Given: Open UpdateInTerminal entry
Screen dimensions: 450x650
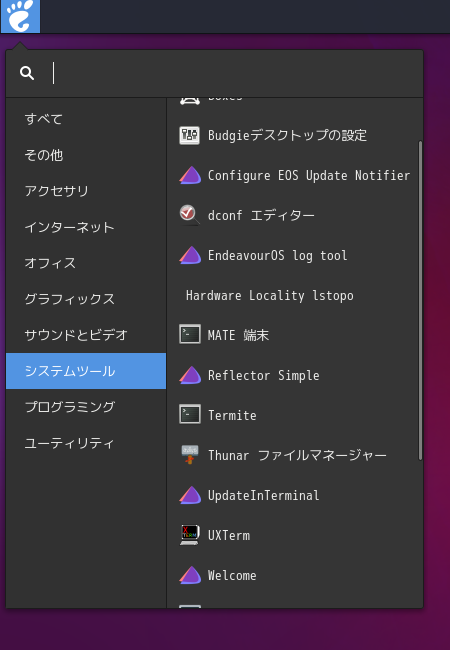Looking at the screenshot, I should pos(295,495).
